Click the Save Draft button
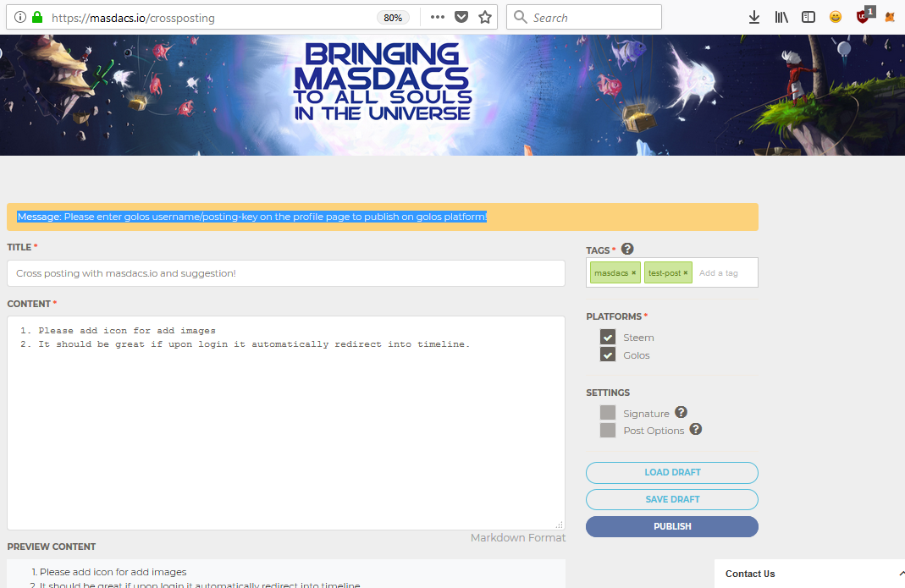Image resolution: width=905 pixels, height=588 pixels. tap(672, 500)
